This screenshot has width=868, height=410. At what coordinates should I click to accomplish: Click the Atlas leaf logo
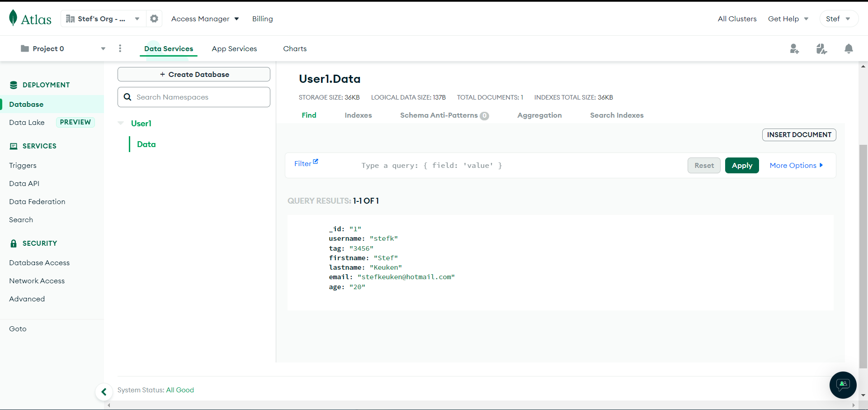[13, 18]
